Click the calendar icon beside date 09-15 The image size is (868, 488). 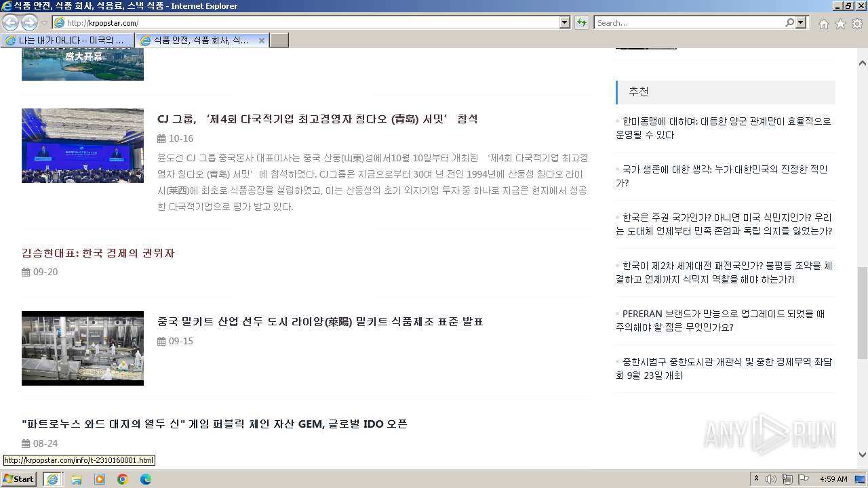pyautogui.click(x=161, y=341)
